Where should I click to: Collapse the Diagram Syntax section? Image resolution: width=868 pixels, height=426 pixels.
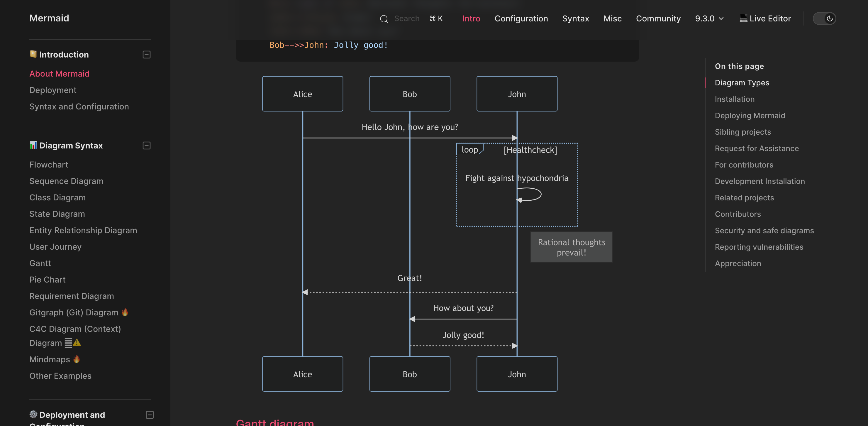click(x=147, y=146)
